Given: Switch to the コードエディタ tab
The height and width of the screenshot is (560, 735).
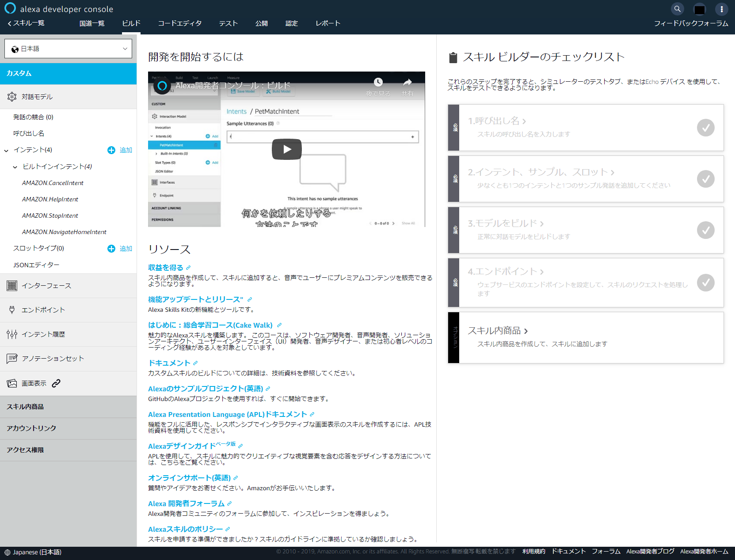Looking at the screenshot, I should (x=179, y=23).
